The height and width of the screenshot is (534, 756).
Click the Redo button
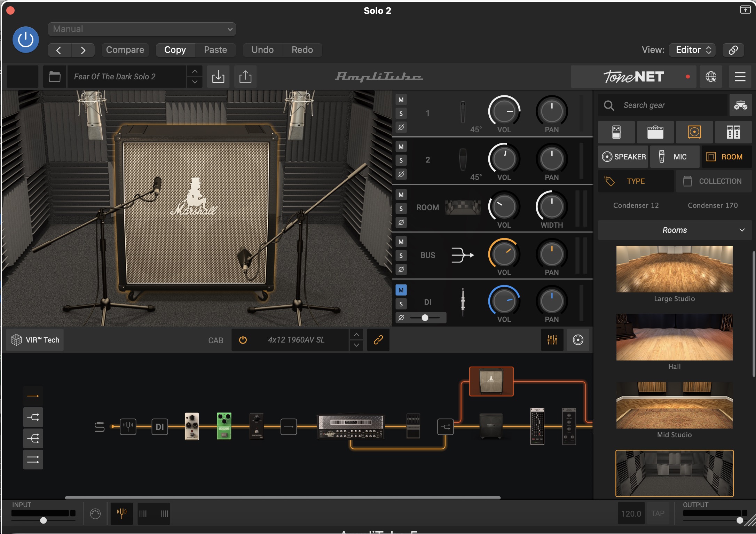click(302, 50)
